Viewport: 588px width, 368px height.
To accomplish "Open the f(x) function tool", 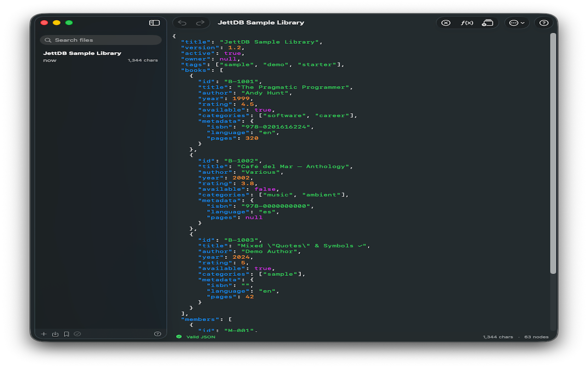I will click(467, 23).
